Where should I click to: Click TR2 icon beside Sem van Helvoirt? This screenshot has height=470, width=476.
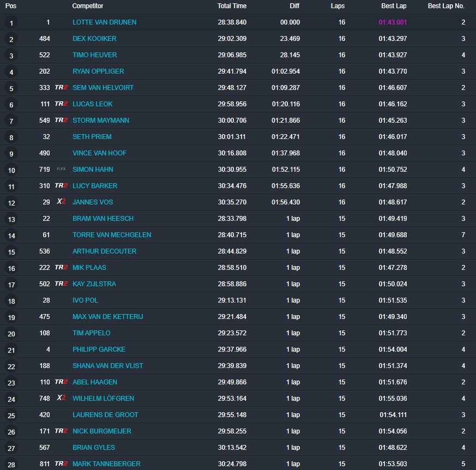click(61, 88)
